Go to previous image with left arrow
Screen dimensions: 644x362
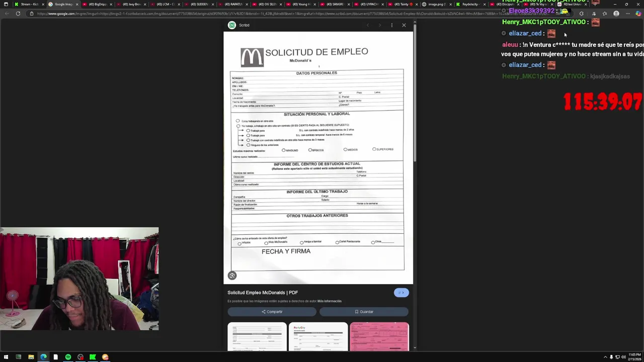coord(368,25)
